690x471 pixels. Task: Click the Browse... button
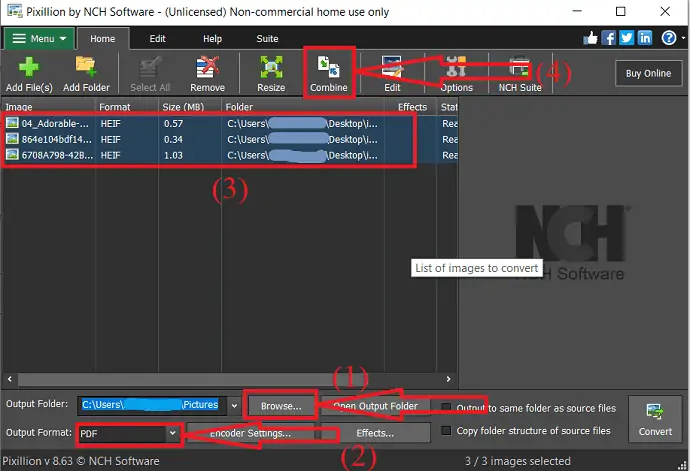[x=281, y=406]
